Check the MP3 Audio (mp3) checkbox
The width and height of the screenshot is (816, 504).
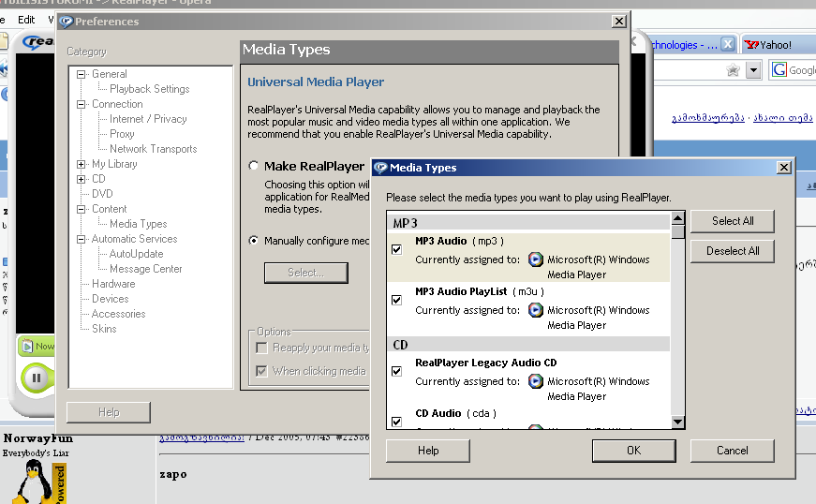[396, 249]
